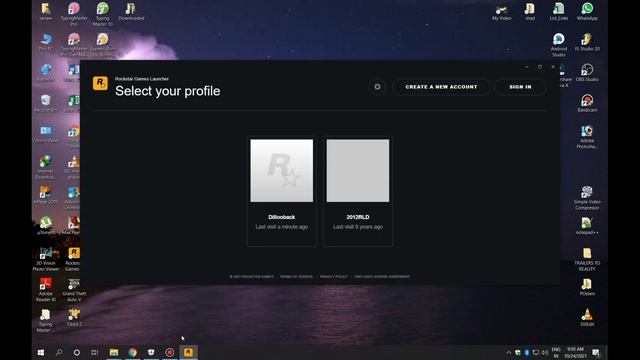This screenshot has width=640, height=360.
Task: Minimize the Rockstar Games Launcher window
Action: [527, 67]
